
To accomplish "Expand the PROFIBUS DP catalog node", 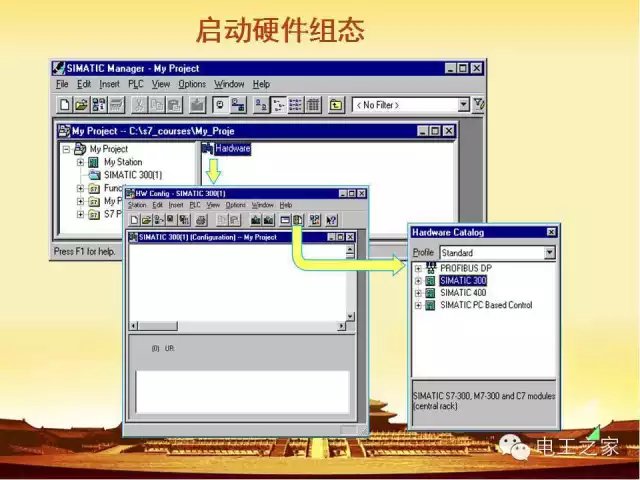I will [x=418, y=269].
